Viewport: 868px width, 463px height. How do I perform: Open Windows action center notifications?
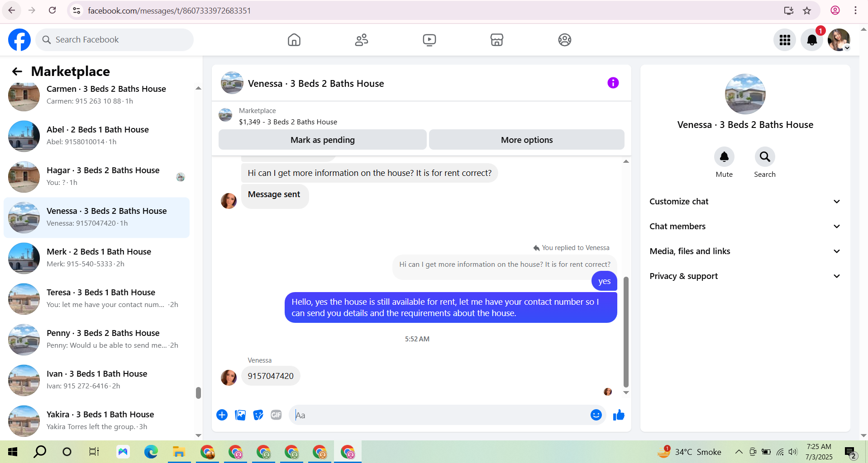(x=850, y=452)
